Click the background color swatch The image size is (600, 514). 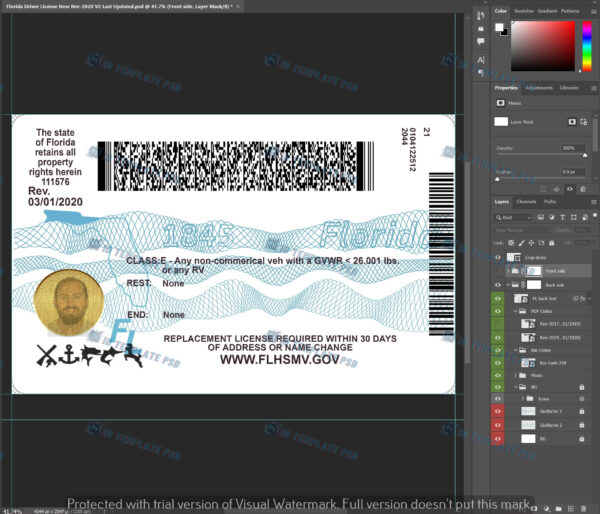(505, 33)
